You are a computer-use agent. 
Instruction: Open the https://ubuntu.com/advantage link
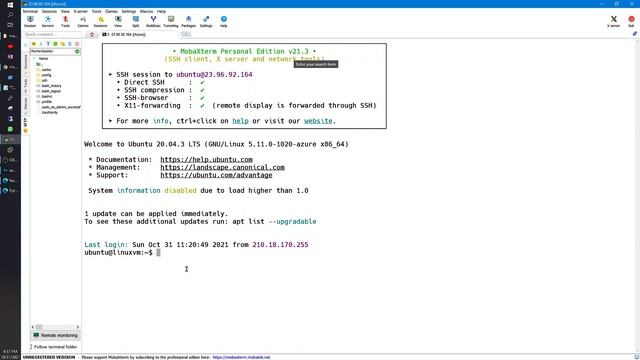(216, 175)
